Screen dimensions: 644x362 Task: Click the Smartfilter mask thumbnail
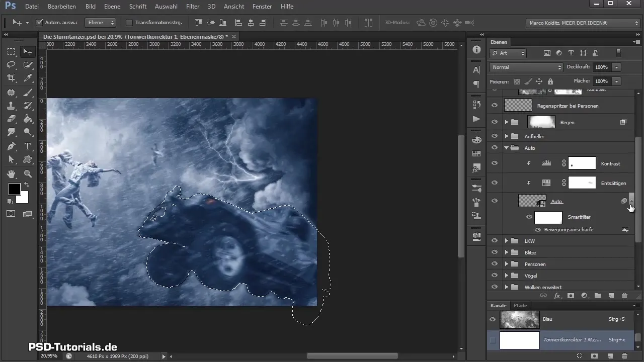548,217
